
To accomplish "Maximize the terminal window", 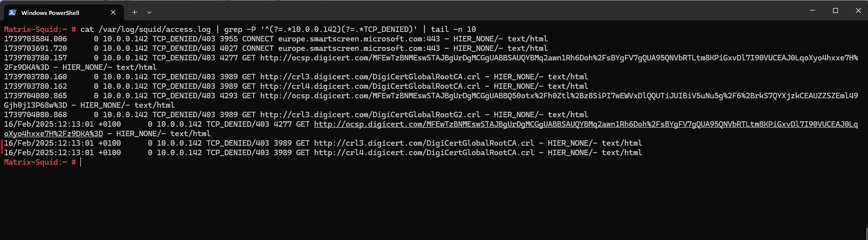I will (x=836, y=10).
